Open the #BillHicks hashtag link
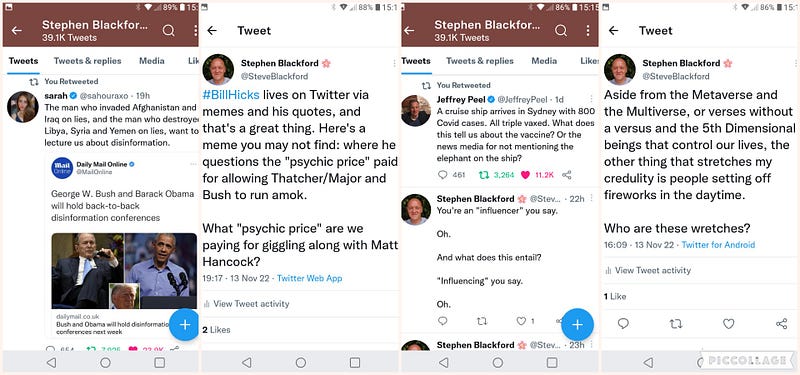 (x=231, y=94)
